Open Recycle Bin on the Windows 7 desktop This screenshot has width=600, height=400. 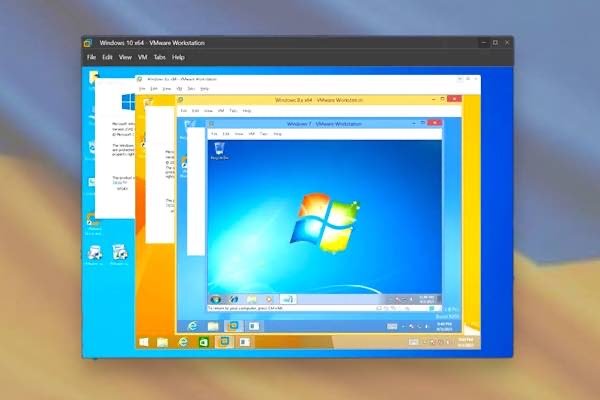(x=219, y=150)
